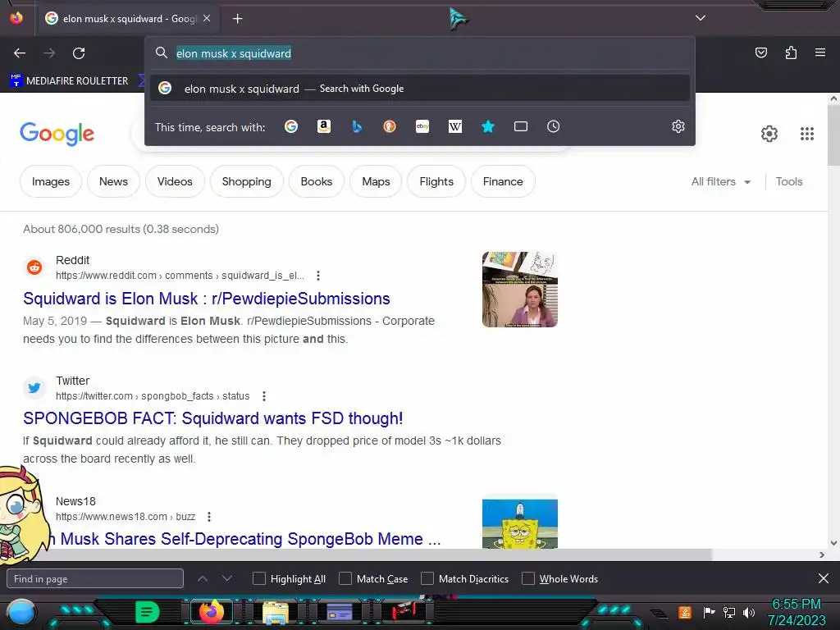
Task: Open the network tray icon
Action: click(x=729, y=612)
